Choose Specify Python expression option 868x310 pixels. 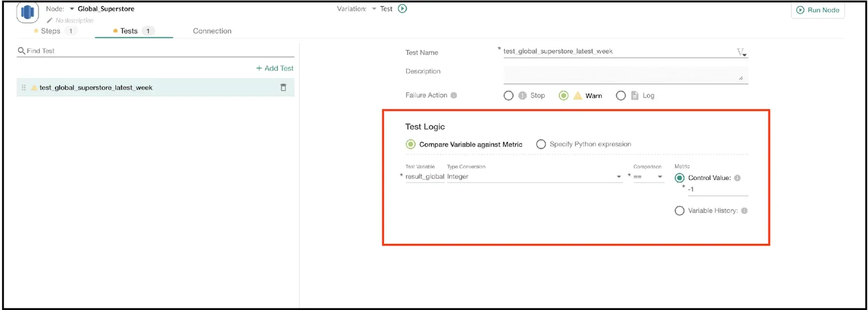pos(541,144)
